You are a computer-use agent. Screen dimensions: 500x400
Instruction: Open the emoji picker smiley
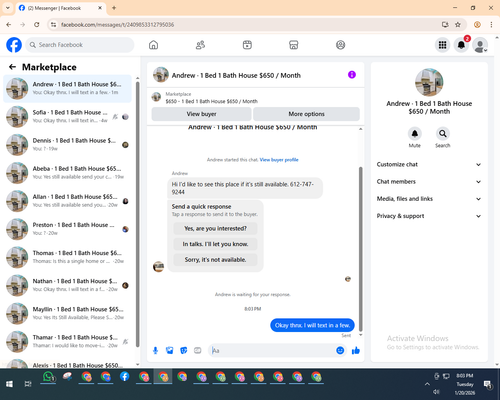click(x=340, y=350)
